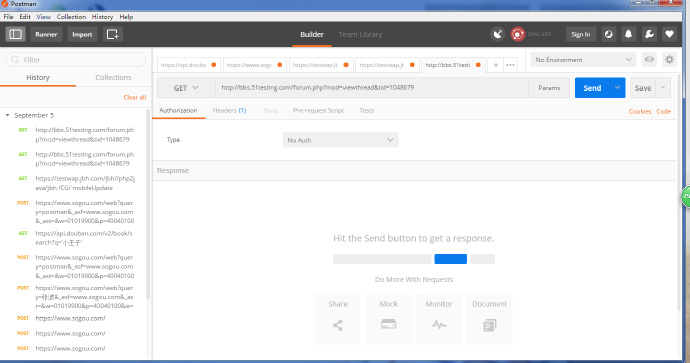Open the No Auth type dropdown

341,140
